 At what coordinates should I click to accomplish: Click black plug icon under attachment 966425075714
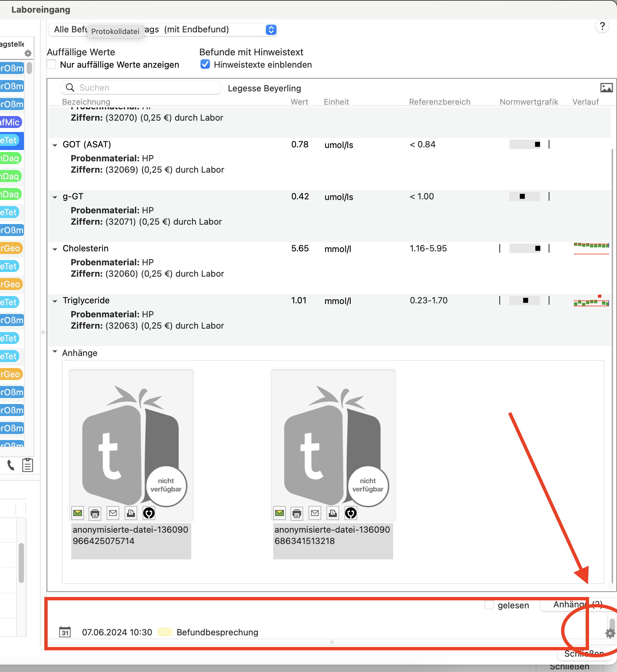[149, 513]
